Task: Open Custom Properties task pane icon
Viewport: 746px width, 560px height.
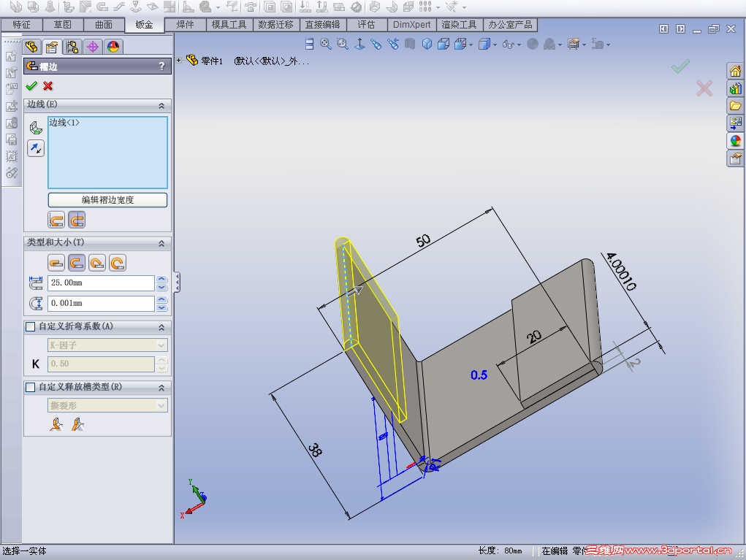Action: pyautogui.click(x=736, y=158)
